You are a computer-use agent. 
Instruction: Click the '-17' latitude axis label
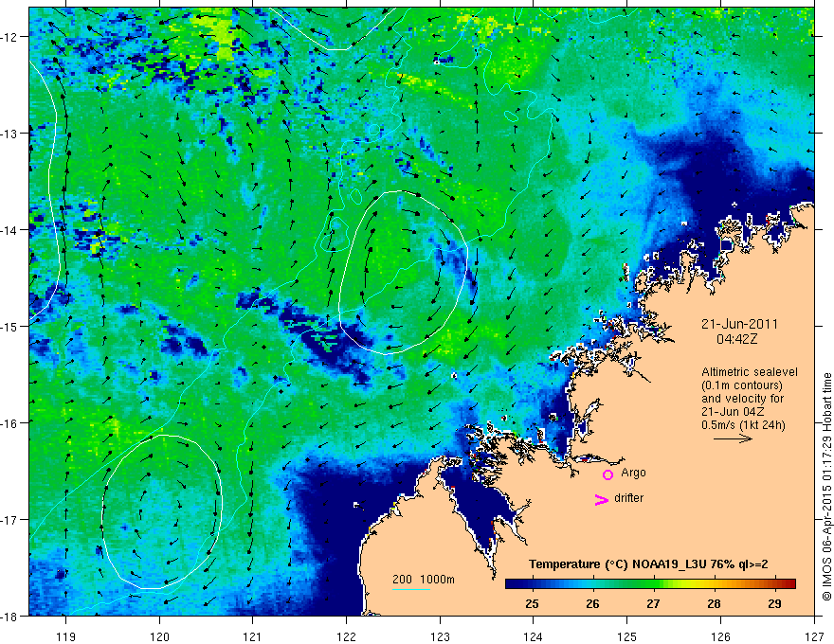[9, 519]
